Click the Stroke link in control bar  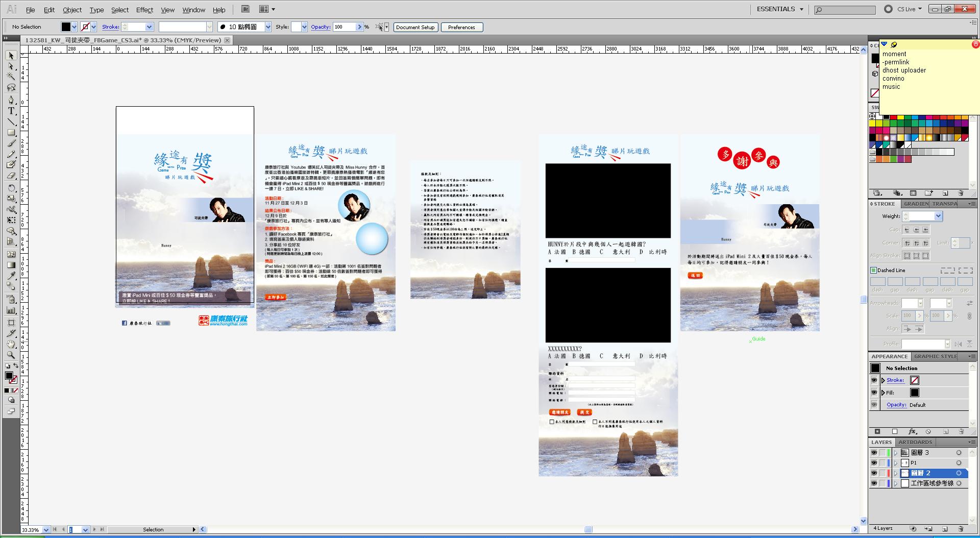(110, 27)
